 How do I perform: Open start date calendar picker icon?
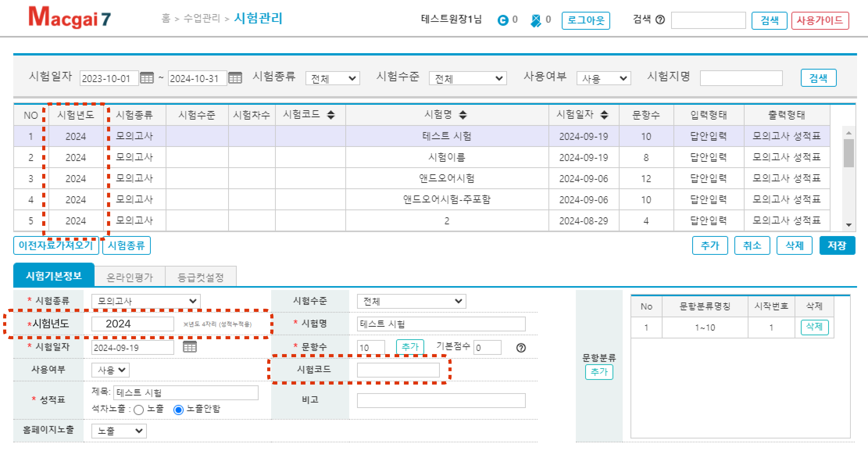point(147,78)
